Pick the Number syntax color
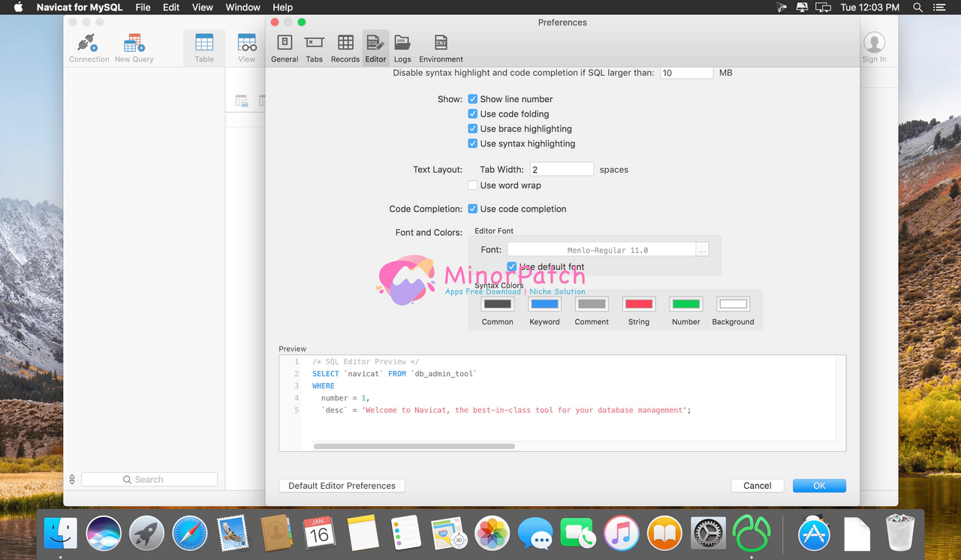The image size is (961, 560). 686,304
